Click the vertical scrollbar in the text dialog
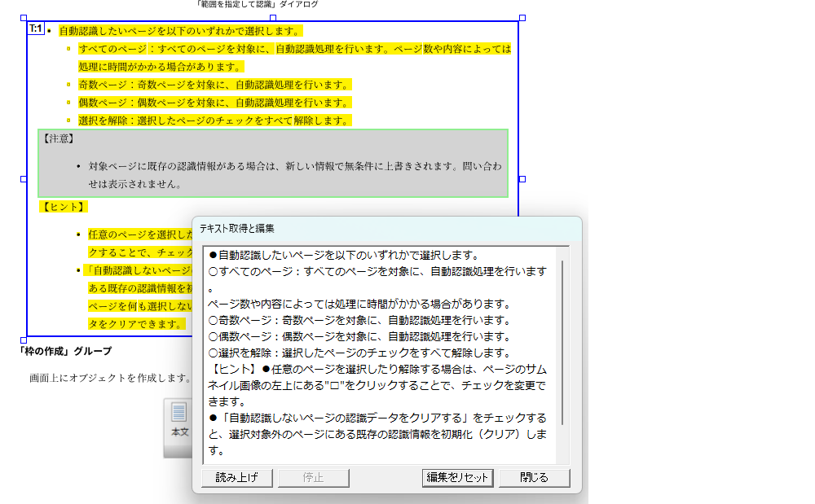 (562, 342)
